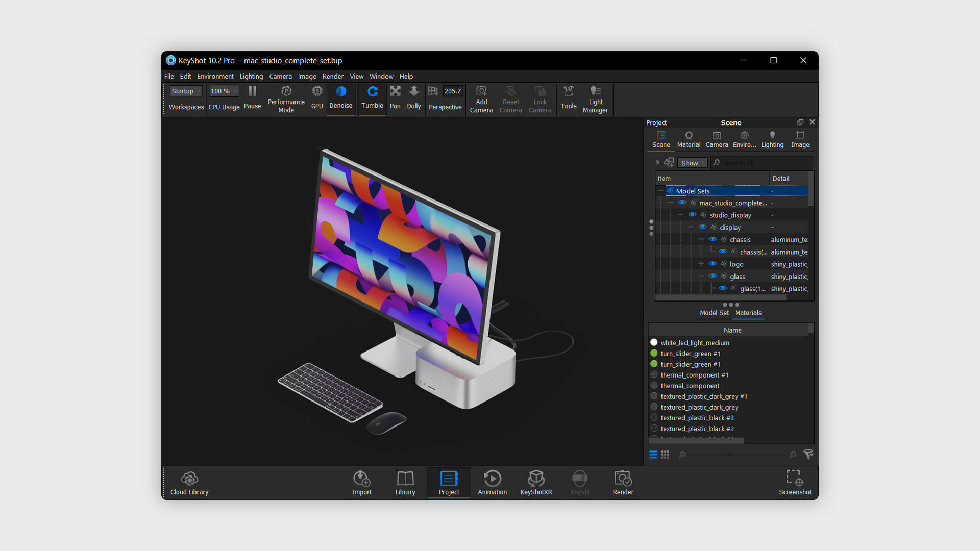Toggle Performance Mode

coord(286,99)
